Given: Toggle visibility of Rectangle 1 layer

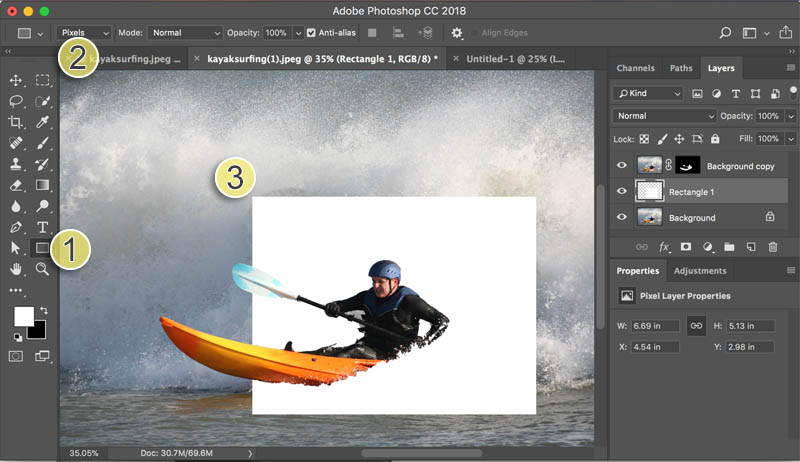Looking at the screenshot, I should tap(621, 191).
